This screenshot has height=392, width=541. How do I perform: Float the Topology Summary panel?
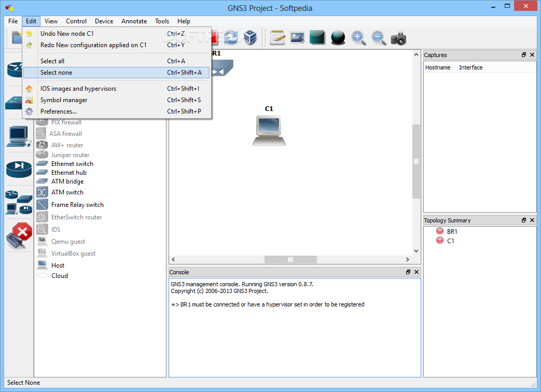pyautogui.click(x=524, y=220)
